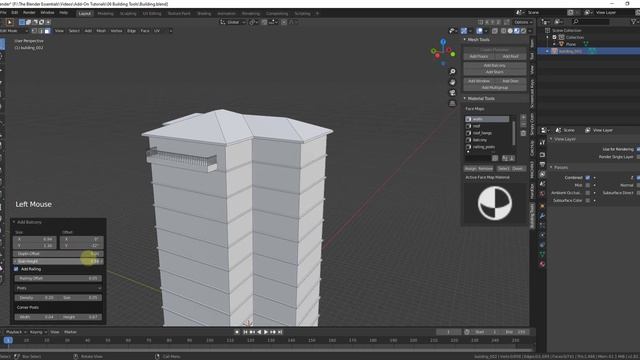
Task: Select the tweak cursor tool icon
Action: pos(10,22)
